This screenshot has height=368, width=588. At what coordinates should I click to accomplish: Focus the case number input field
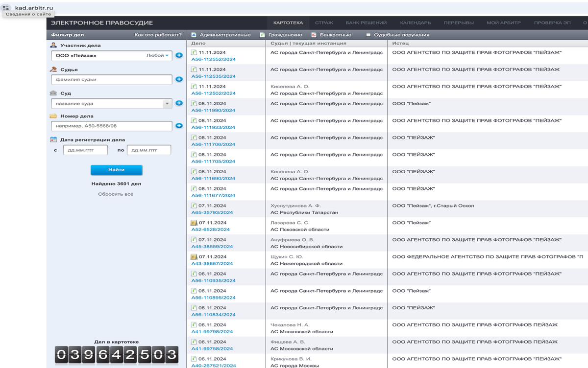[112, 126]
